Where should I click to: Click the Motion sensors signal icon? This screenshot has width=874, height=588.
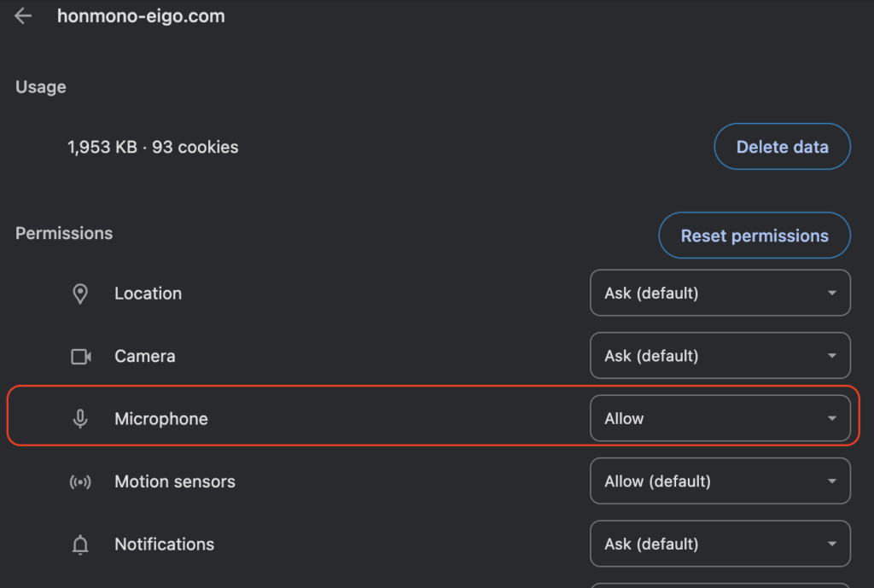tap(80, 481)
